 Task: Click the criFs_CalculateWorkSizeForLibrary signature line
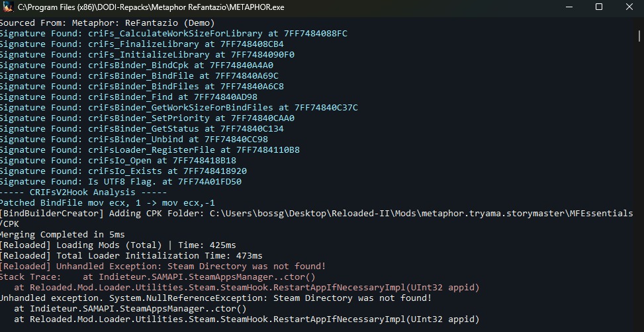tap(173, 34)
